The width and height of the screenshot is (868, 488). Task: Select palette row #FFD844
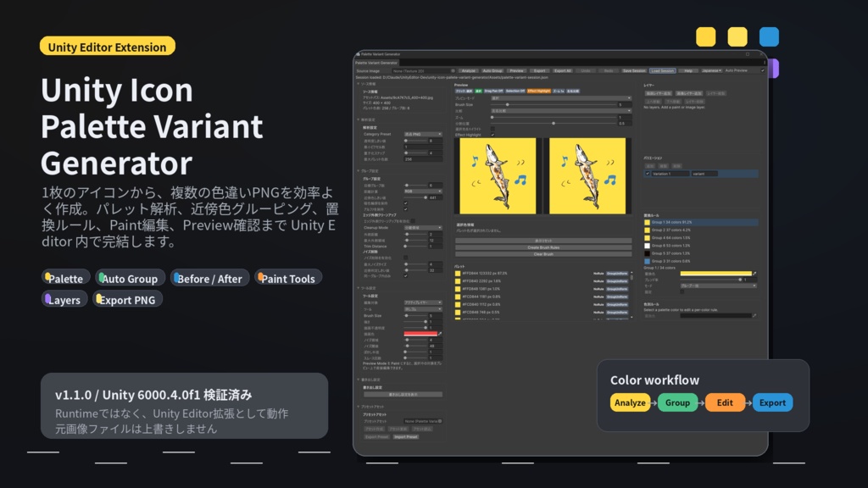[542, 274]
